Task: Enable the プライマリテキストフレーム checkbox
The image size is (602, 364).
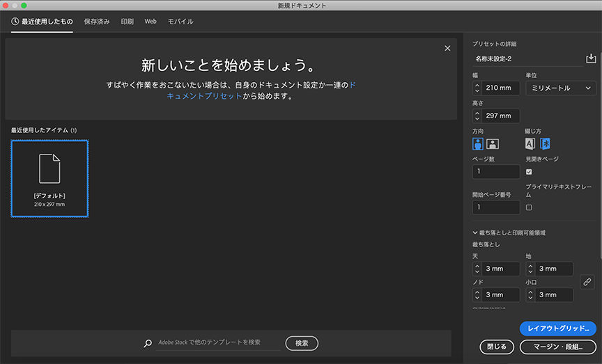Action: tap(529, 207)
